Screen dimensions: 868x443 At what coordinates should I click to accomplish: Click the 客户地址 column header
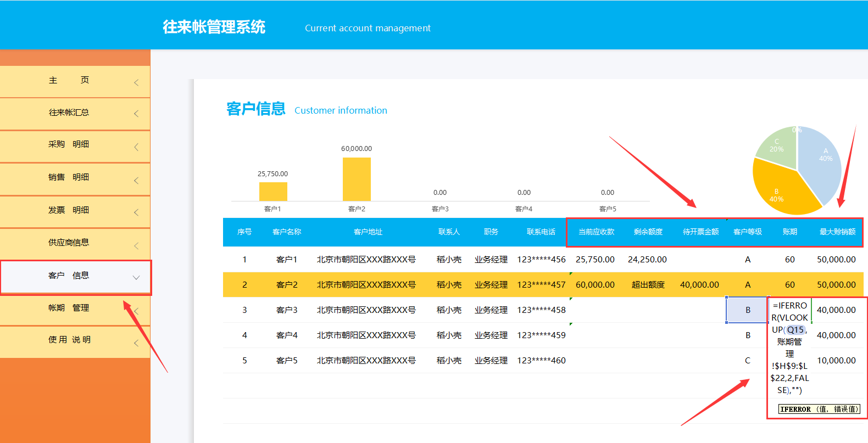[x=368, y=232]
